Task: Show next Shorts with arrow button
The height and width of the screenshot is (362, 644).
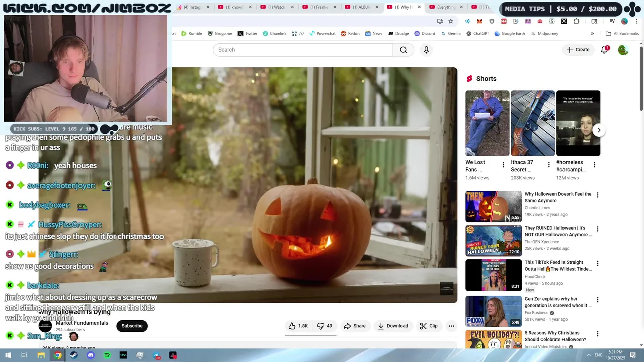Action: (x=599, y=130)
